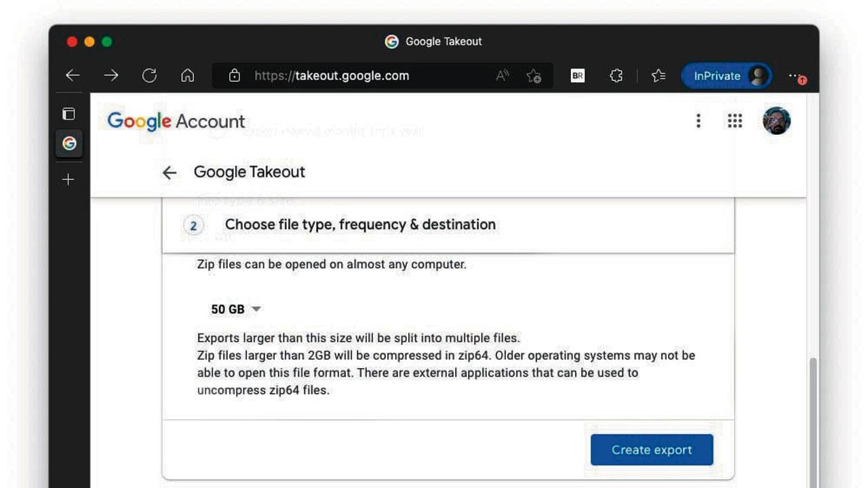Open the browser home page icon
Screen dimensions: 868x488
[188, 76]
